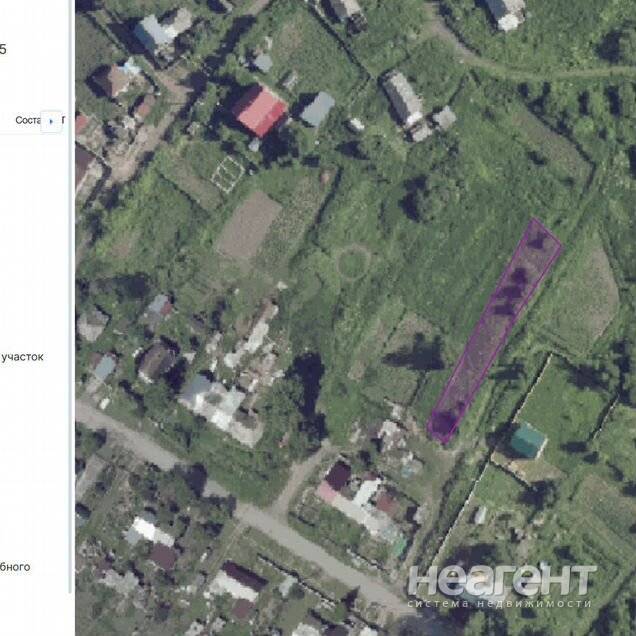Click the 'участок' text in left panel
The image size is (636, 636).
coord(22,356)
